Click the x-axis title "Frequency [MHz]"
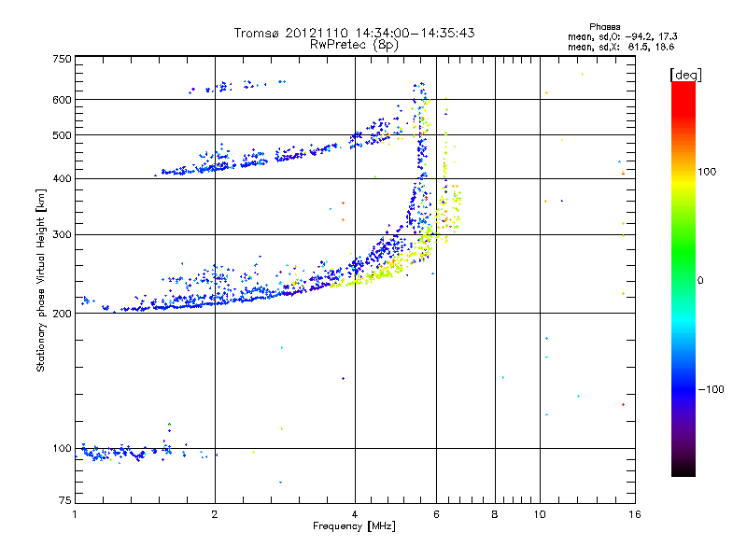The width and height of the screenshot is (747, 560). tap(354, 526)
